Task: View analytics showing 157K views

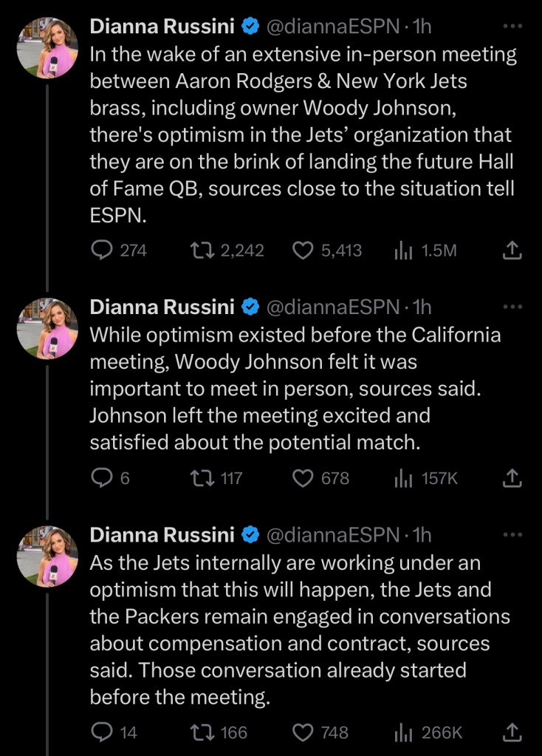Action: 404,479
